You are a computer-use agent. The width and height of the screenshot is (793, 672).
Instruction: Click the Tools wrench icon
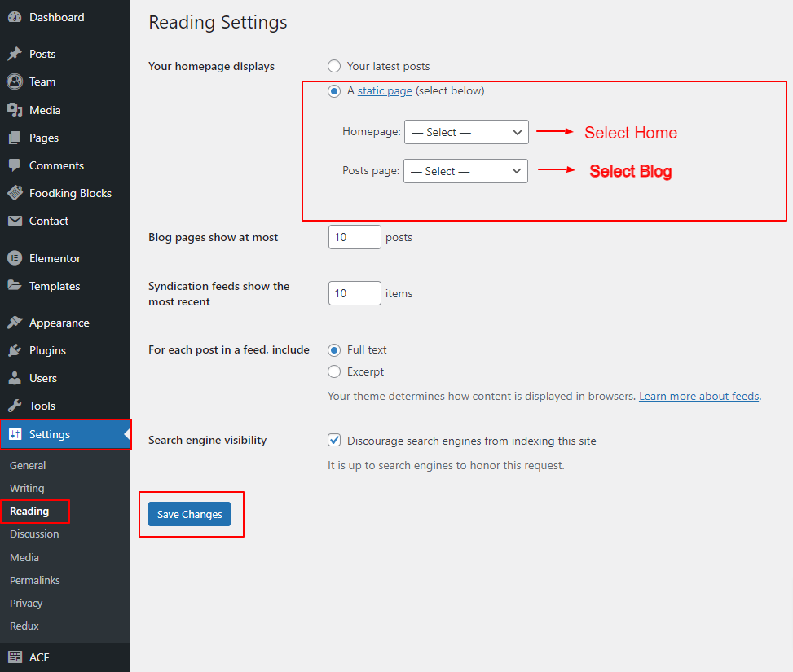[x=15, y=406]
